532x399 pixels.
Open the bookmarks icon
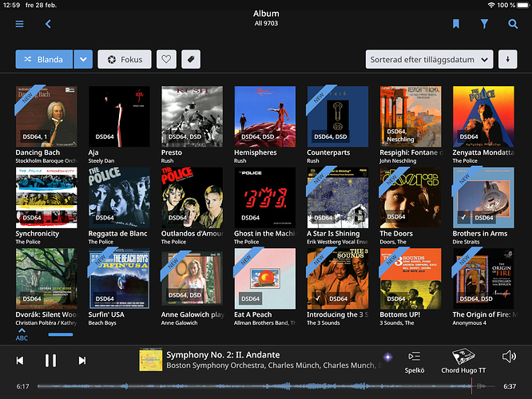(455, 24)
